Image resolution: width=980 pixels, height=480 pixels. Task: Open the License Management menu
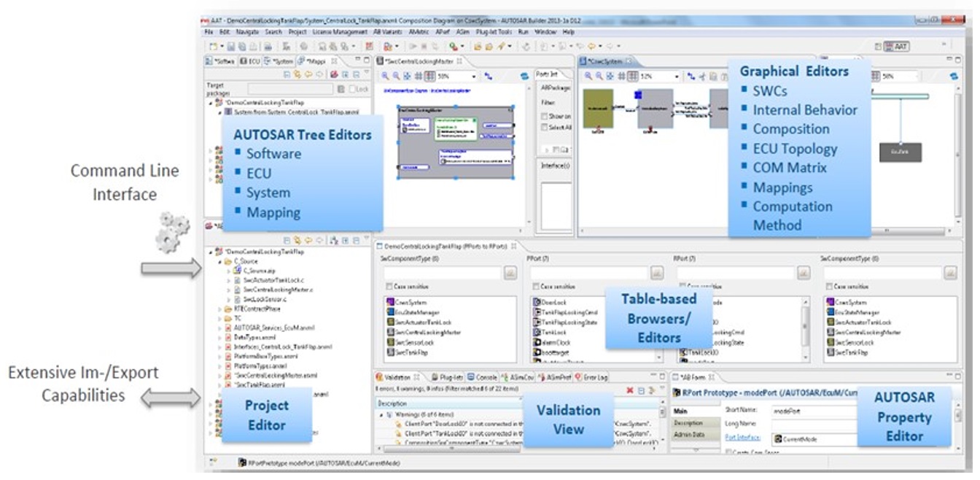tap(339, 33)
